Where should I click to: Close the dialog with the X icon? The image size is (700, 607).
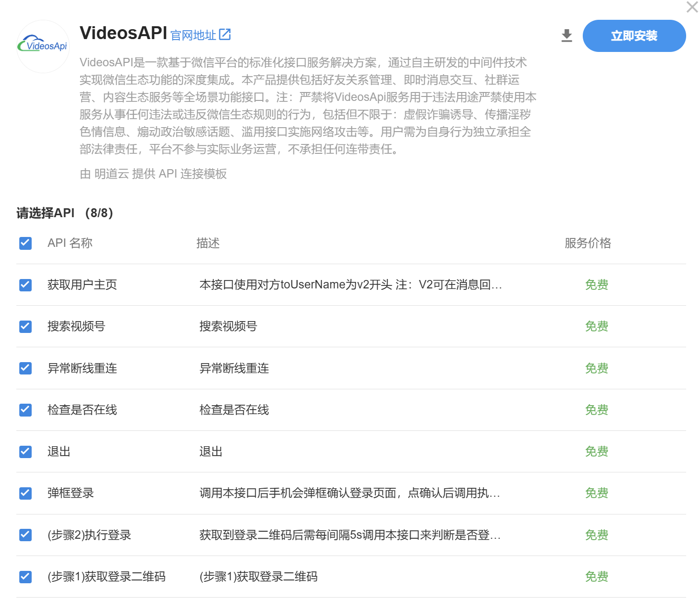pos(693,7)
